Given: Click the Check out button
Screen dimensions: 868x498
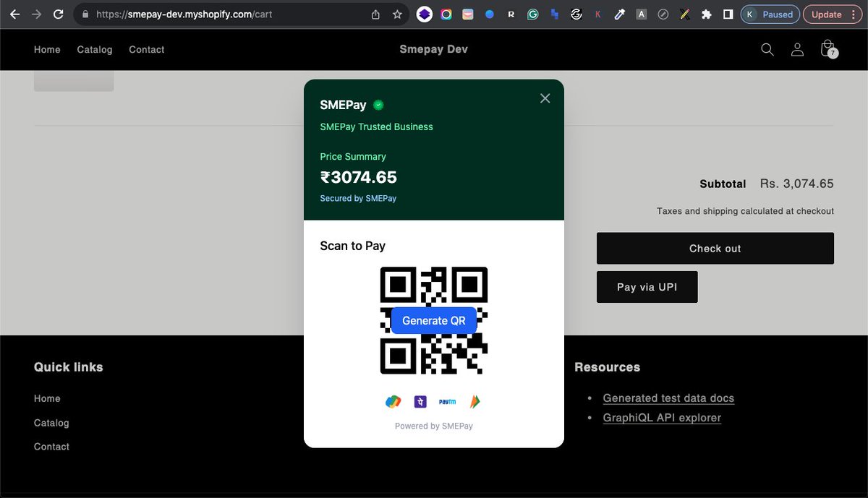Looking at the screenshot, I should (x=715, y=248).
